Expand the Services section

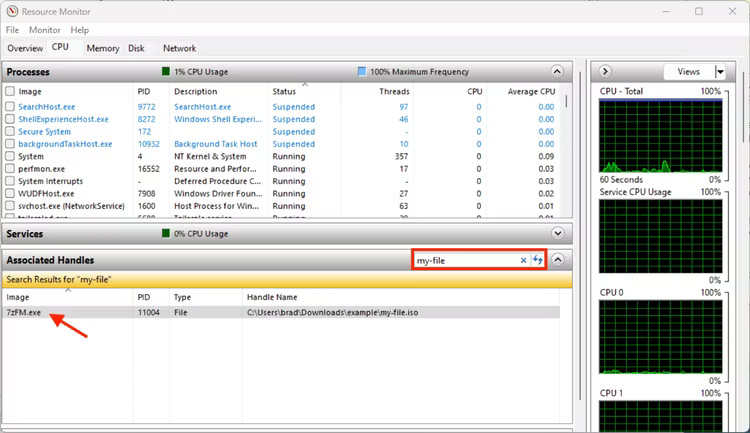[x=558, y=233]
